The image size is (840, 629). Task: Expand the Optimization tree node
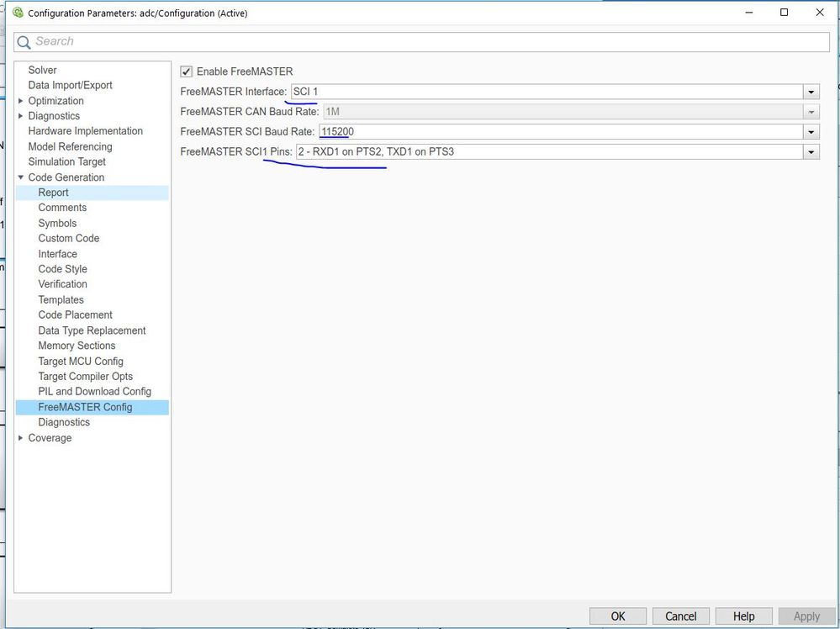click(x=20, y=101)
